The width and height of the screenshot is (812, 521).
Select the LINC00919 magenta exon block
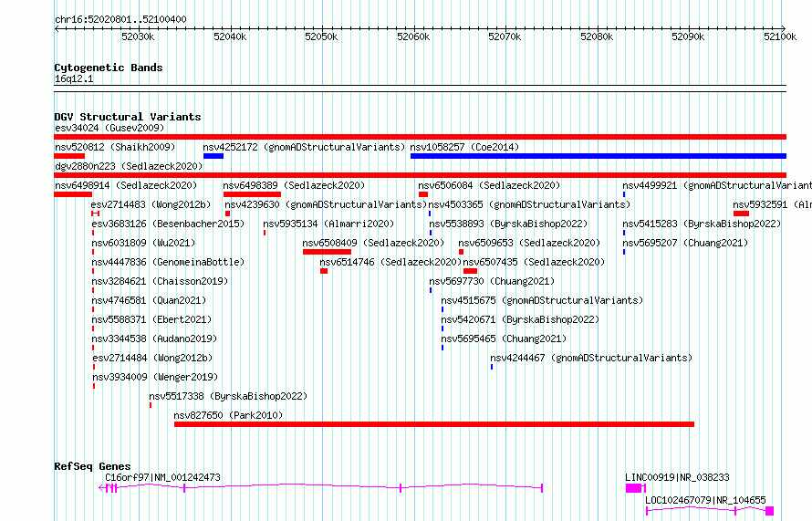point(633,488)
